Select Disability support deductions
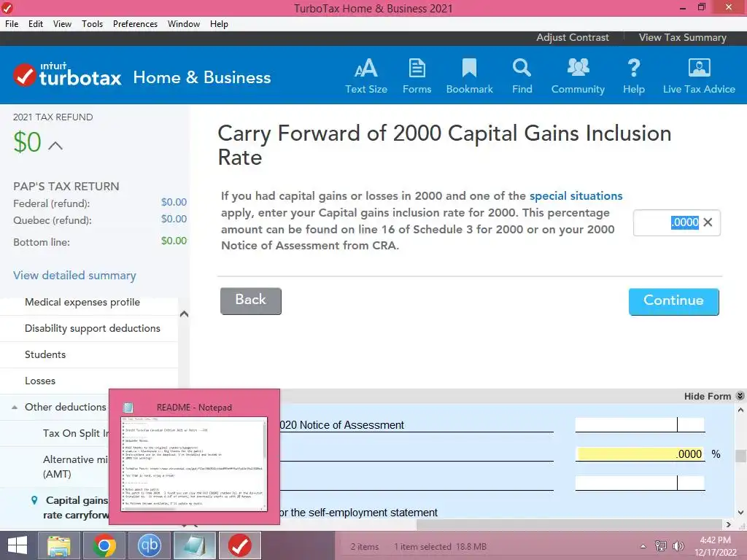 click(x=89, y=328)
